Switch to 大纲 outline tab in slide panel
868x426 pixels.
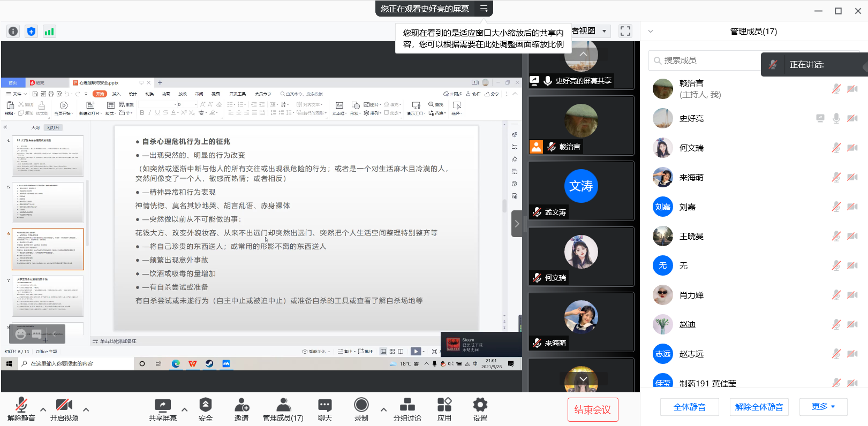tap(35, 127)
